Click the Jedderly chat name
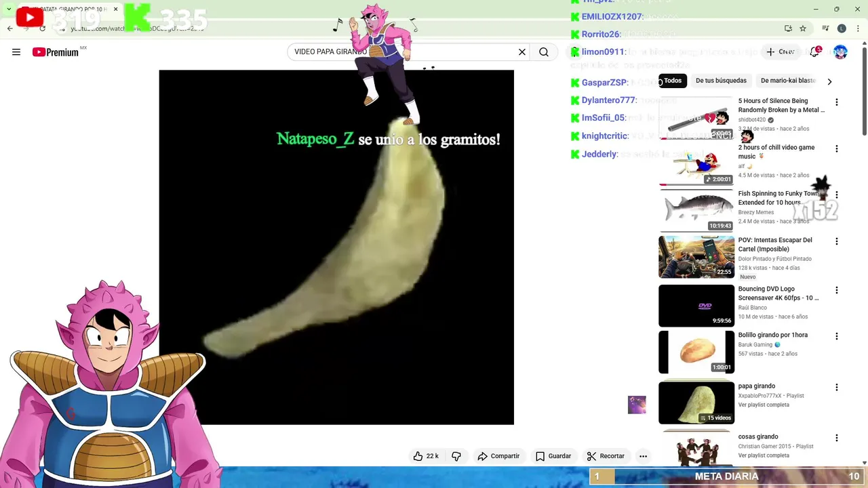 (x=599, y=155)
